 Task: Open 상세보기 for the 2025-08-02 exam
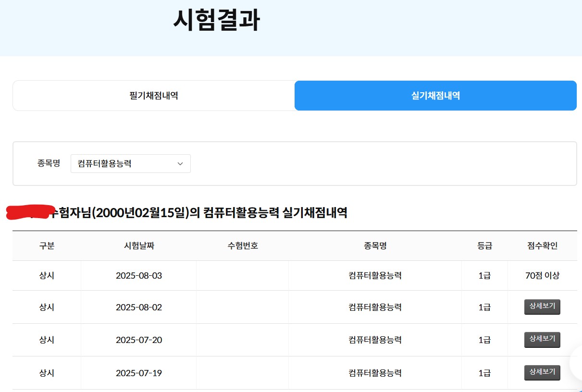click(x=542, y=307)
